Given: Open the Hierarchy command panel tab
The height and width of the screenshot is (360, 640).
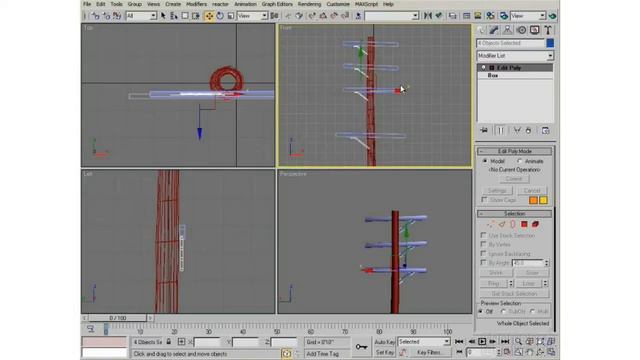Looking at the screenshot, I should (x=507, y=30).
